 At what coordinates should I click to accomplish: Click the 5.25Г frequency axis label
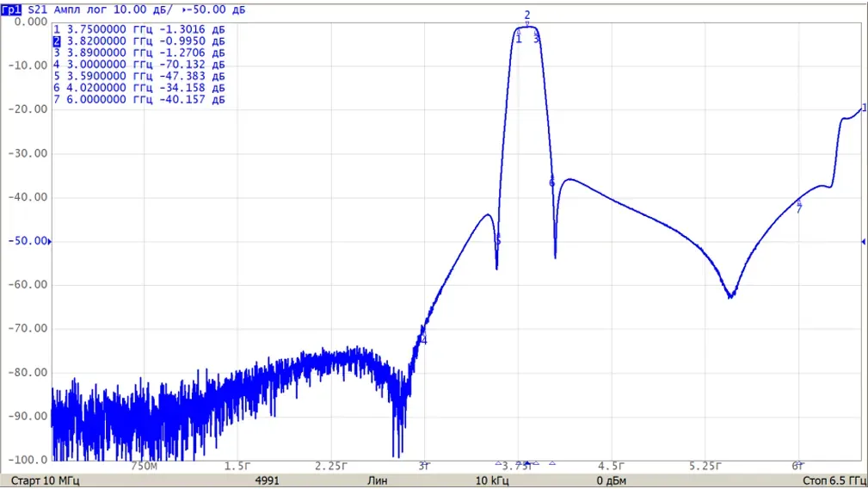coord(705,467)
